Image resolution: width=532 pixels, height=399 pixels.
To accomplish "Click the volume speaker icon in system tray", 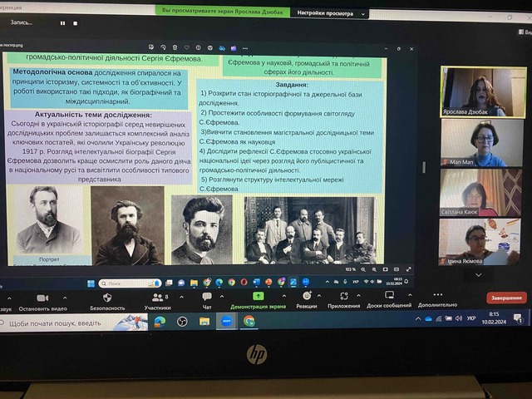I will pos(458,318).
